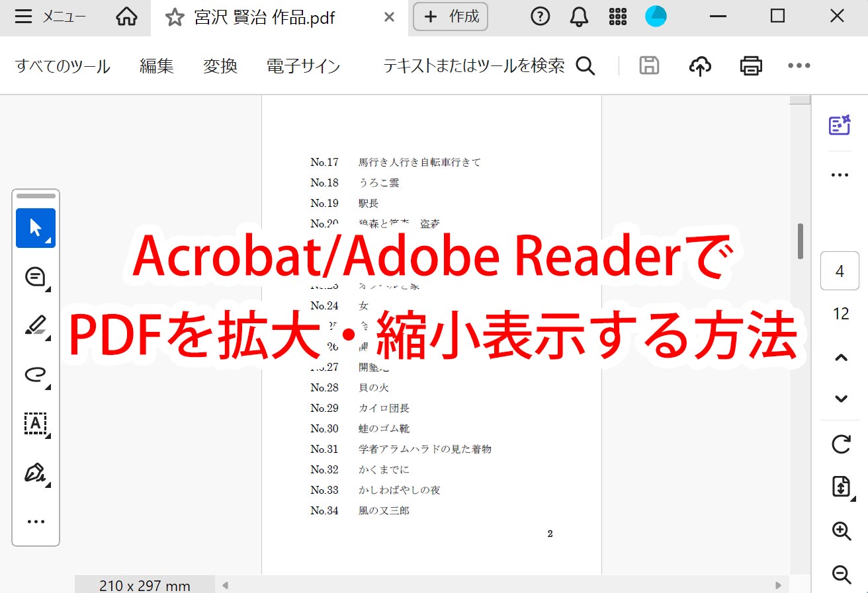The height and width of the screenshot is (593, 868).
Task: Expand more tools in left toolbar
Action: pyautogui.click(x=36, y=522)
